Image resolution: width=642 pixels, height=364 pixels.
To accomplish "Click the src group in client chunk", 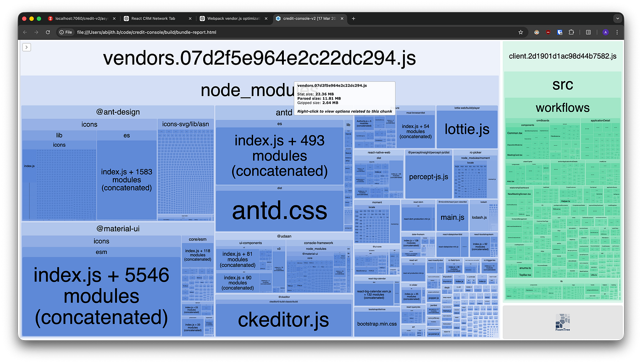I will [x=563, y=85].
